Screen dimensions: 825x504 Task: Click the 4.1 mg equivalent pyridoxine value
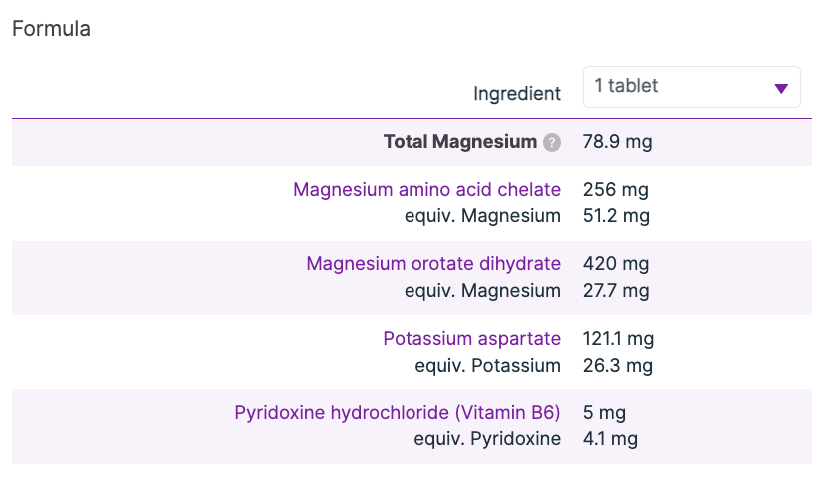click(610, 438)
